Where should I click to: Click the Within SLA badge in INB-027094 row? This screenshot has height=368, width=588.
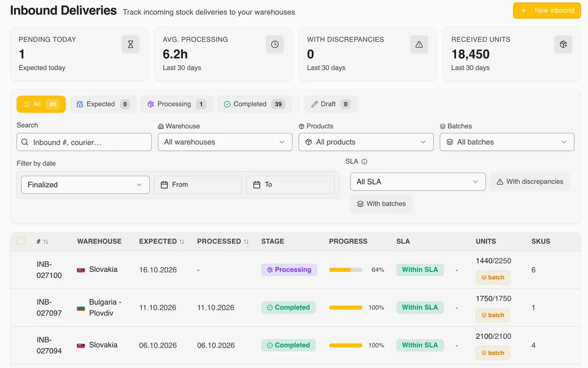(x=420, y=345)
